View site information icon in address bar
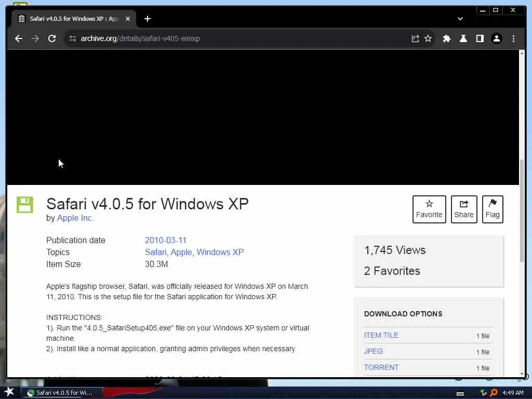 tap(73, 38)
